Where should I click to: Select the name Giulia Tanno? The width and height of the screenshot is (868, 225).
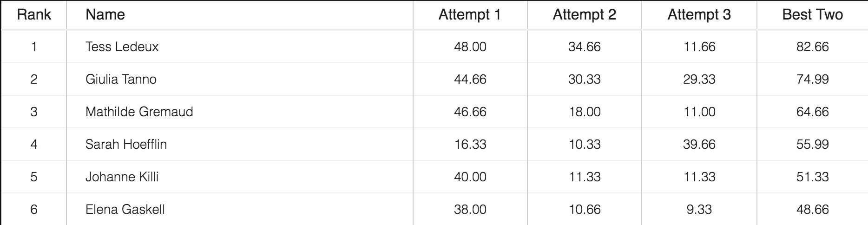coord(121,79)
